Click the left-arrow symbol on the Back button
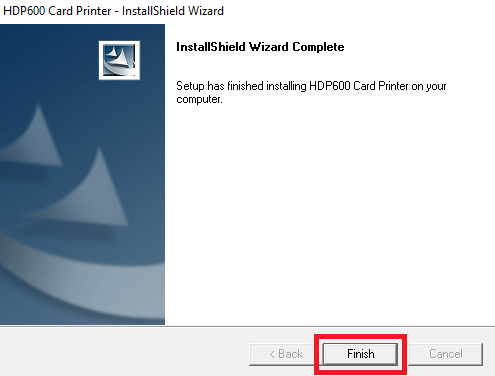Image resolution: width=495 pixels, height=376 pixels. pyautogui.click(x=272, y=354)
